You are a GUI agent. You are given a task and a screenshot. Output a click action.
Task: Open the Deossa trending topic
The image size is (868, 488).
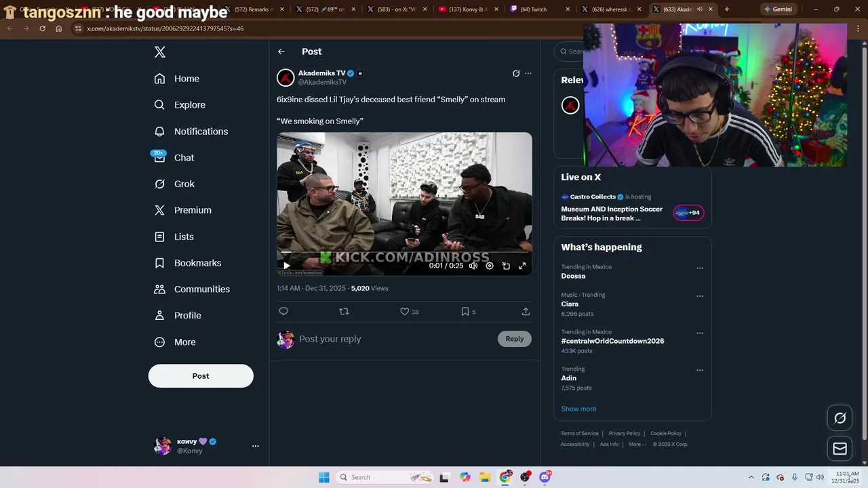pyautogui.click(x=573, y=276)
